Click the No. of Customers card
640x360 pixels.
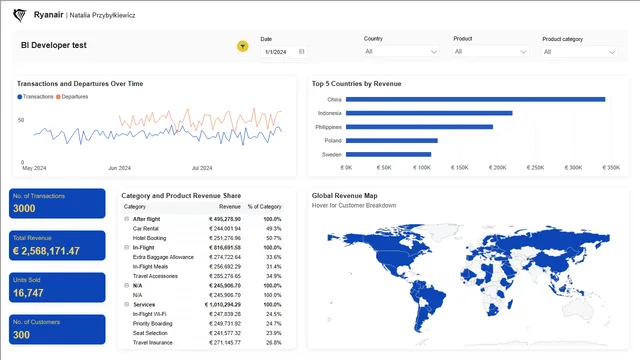pos(57,329)
